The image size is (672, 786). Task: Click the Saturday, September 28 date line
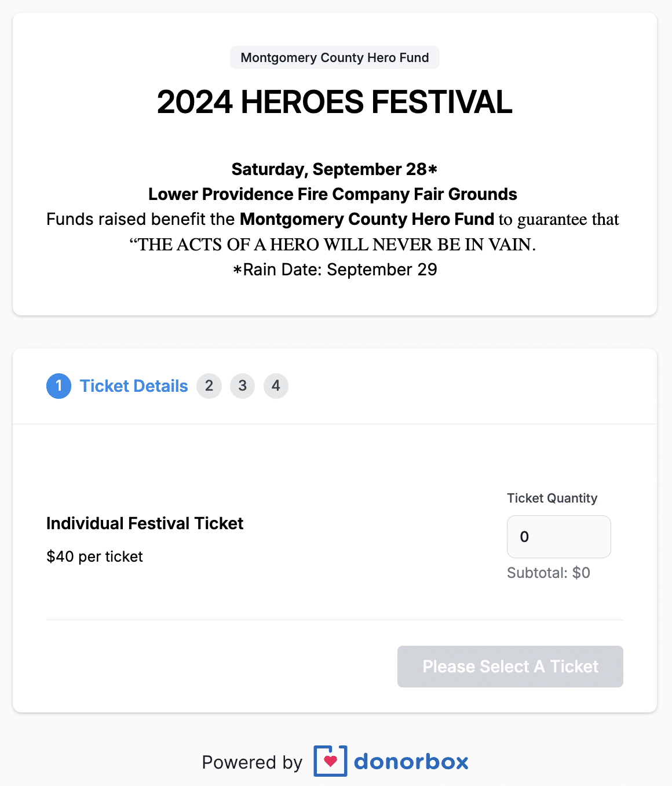(x=335, y=169)
